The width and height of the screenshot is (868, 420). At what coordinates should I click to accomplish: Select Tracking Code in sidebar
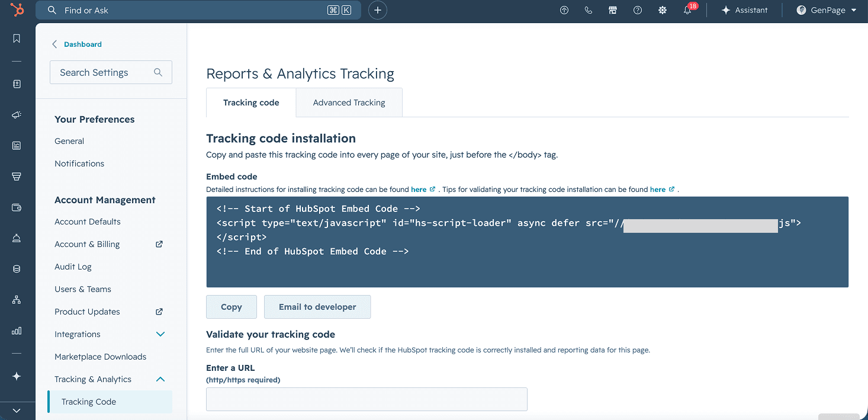pos(110,402)
